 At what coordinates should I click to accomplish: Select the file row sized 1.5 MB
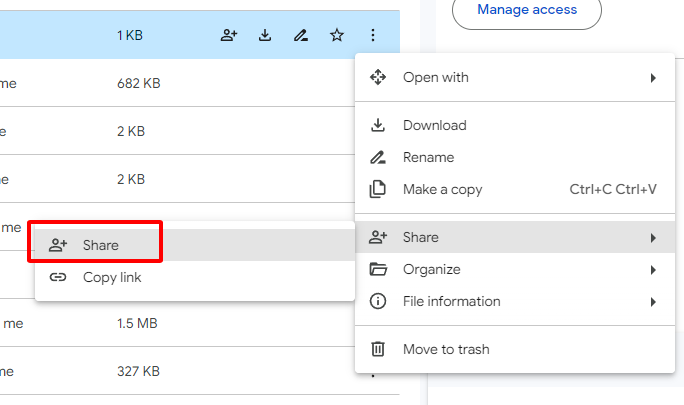tap(138, 323)
